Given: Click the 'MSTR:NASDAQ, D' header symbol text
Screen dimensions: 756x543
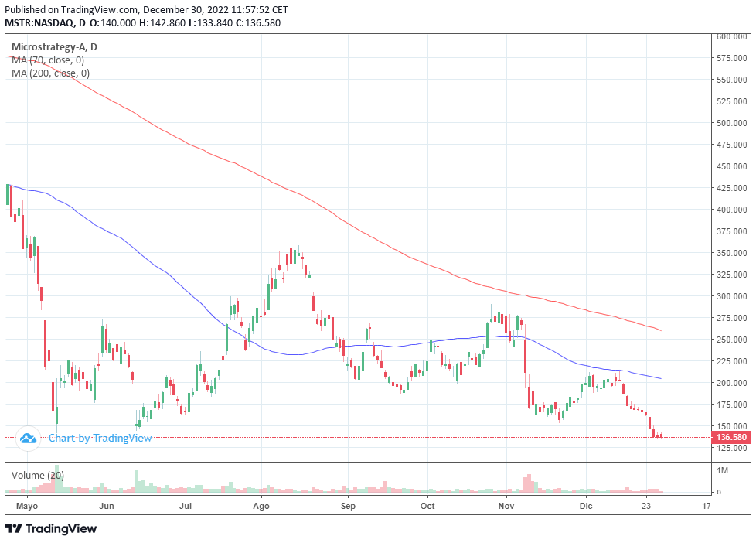Looking at the screenshot, I should click(x=46, y=22).
